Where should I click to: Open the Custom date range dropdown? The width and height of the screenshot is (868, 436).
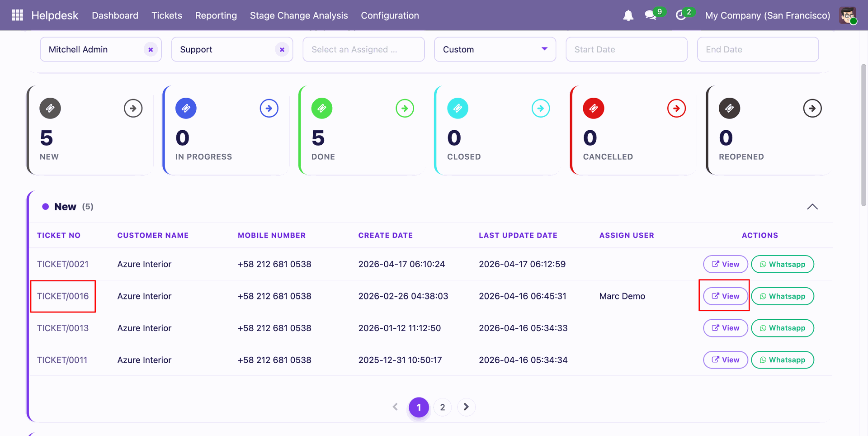(495, 49)
